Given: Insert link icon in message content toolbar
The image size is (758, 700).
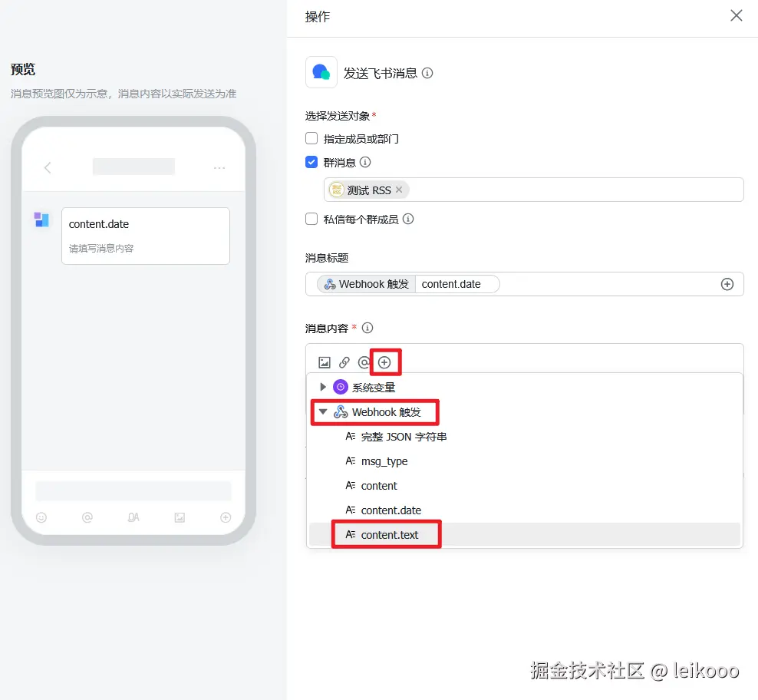Looking at the screenshot, I should click(x=344, y=362).
